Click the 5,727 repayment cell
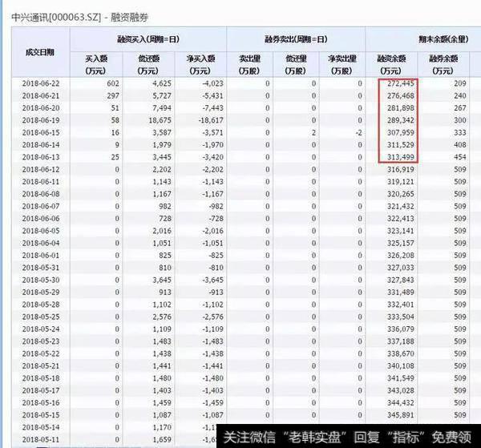 coord(162,95)
